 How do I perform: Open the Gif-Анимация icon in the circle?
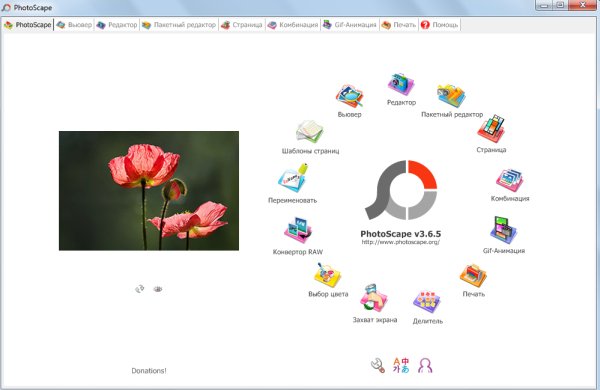point(504,230)
